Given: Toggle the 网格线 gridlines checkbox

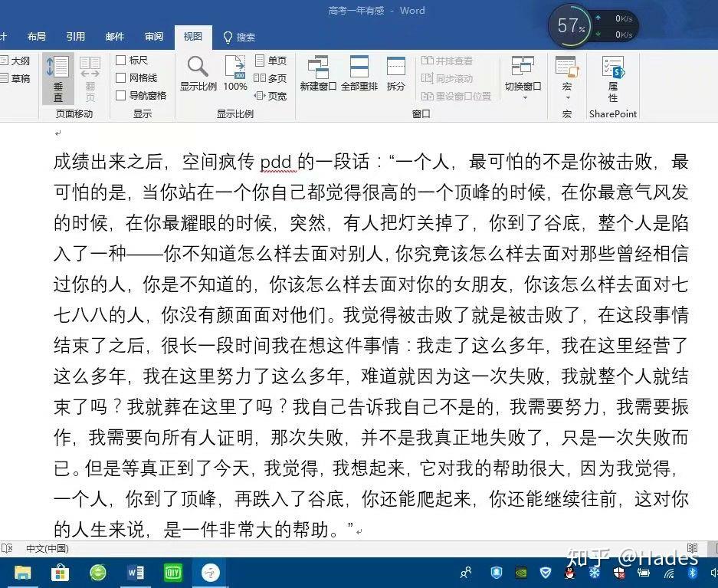Looking at the screenshot, I should 121,78.
